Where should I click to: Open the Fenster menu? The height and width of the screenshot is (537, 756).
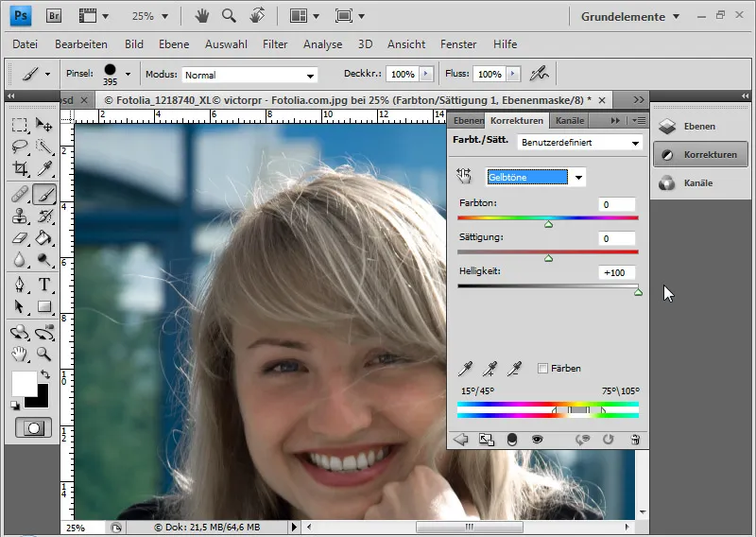pos(458,43)
